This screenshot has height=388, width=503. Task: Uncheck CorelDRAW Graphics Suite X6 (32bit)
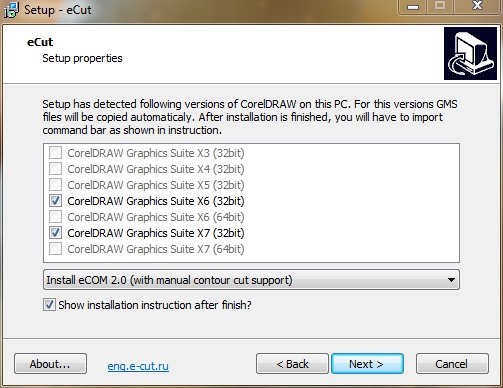[55, 201]
